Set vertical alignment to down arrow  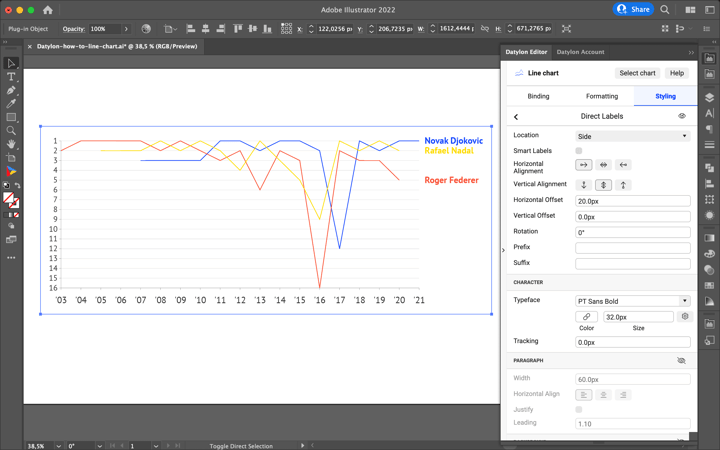pos(584,185)
